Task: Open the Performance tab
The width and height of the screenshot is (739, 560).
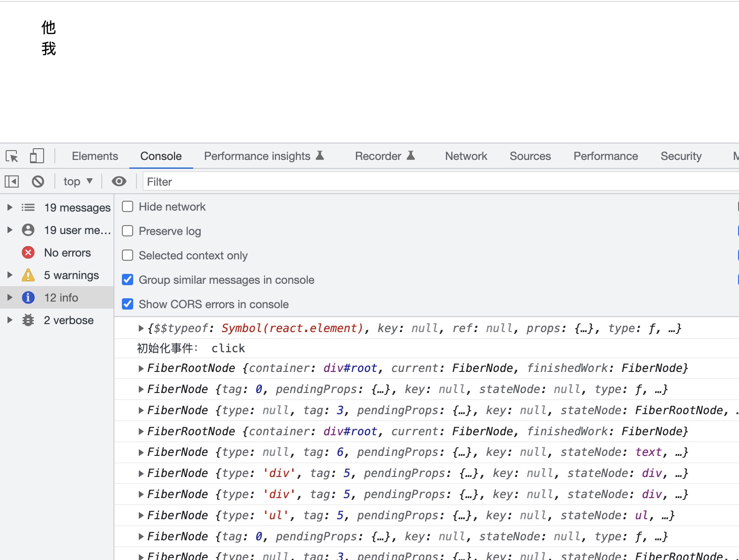Action: [606, 156]
